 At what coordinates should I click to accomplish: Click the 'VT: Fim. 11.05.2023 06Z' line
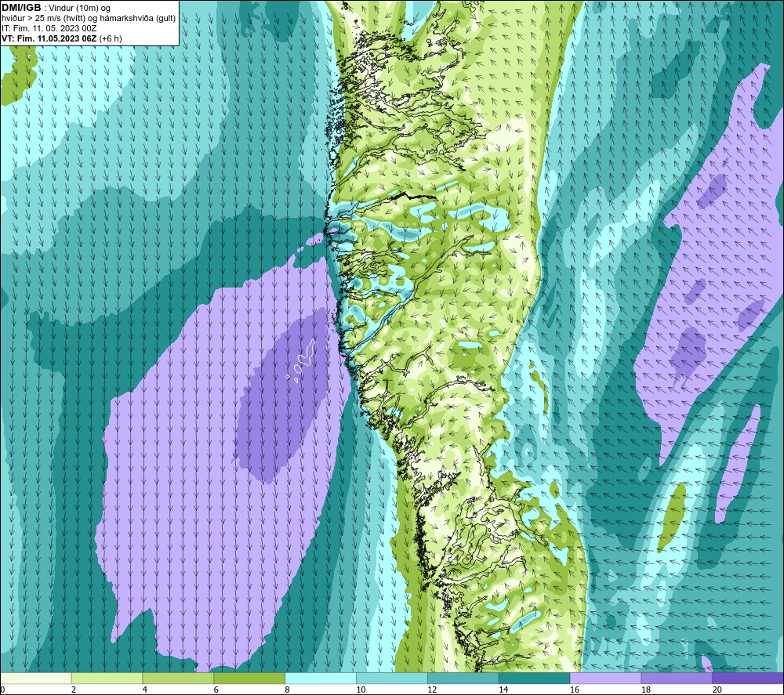click(x=49, y=38)
